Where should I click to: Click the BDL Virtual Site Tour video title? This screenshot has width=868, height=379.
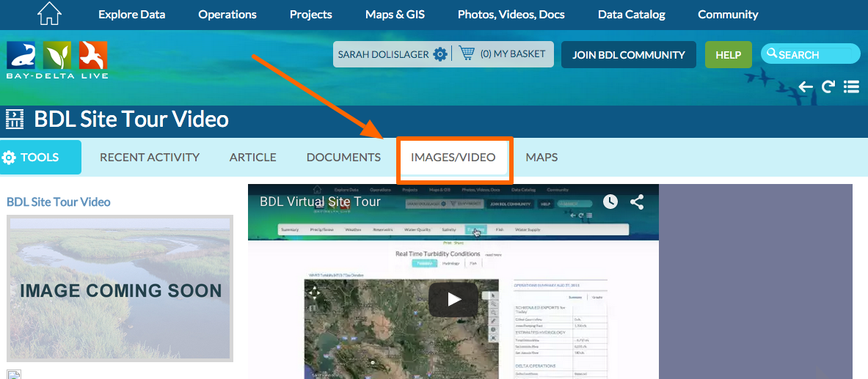coord(320,202)
